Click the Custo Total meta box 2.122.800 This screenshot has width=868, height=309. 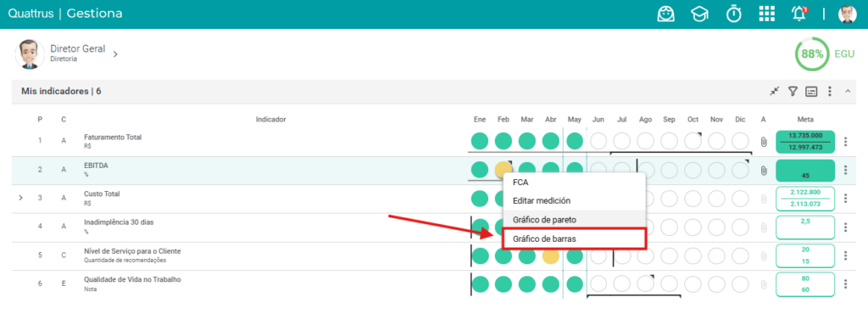pos(805,198)
